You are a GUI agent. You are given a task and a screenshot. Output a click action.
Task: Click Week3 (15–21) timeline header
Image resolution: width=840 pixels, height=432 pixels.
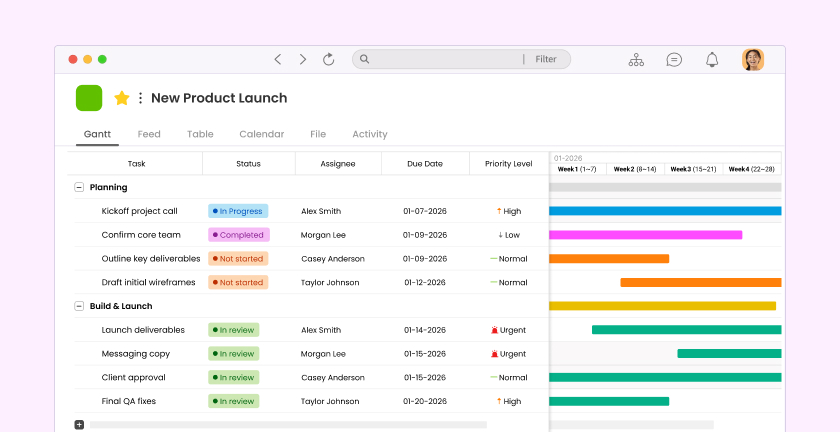[x=693, y=169]
